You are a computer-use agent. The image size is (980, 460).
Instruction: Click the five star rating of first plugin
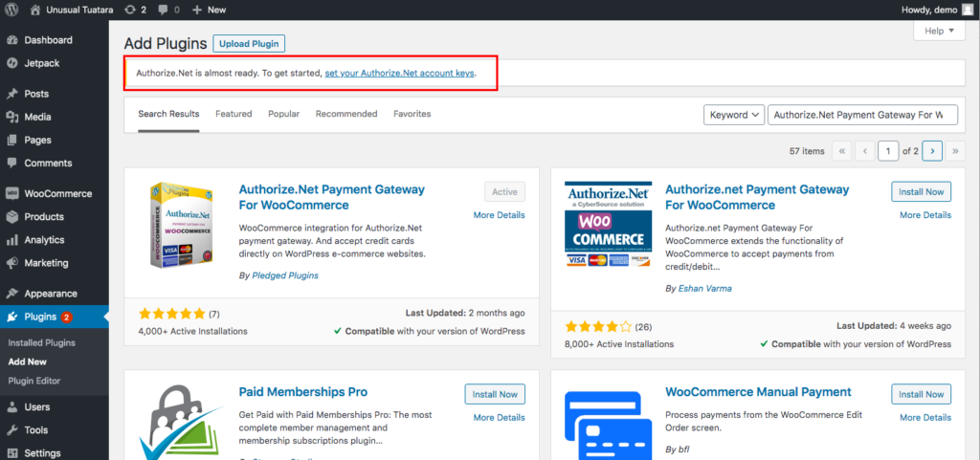(172, 314)
